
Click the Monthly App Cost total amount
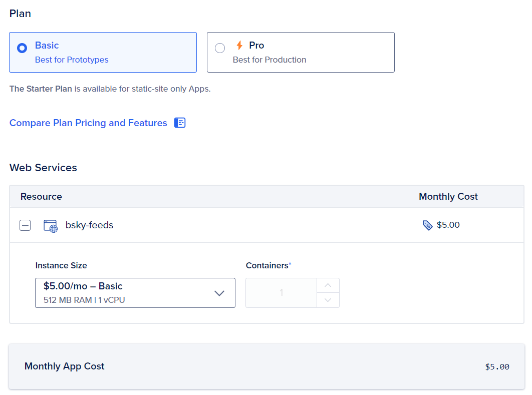pyautogui.click(x=497, y=367)
